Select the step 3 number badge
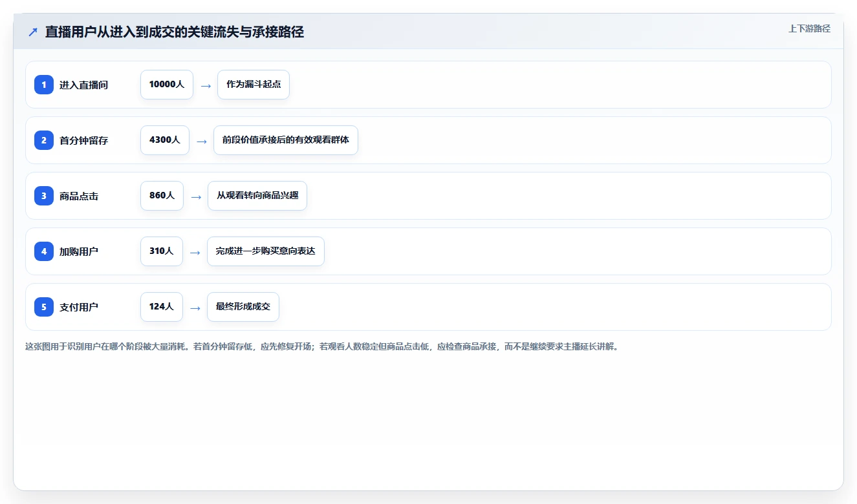This screenshot has width=857, height=504. (44, 196)
